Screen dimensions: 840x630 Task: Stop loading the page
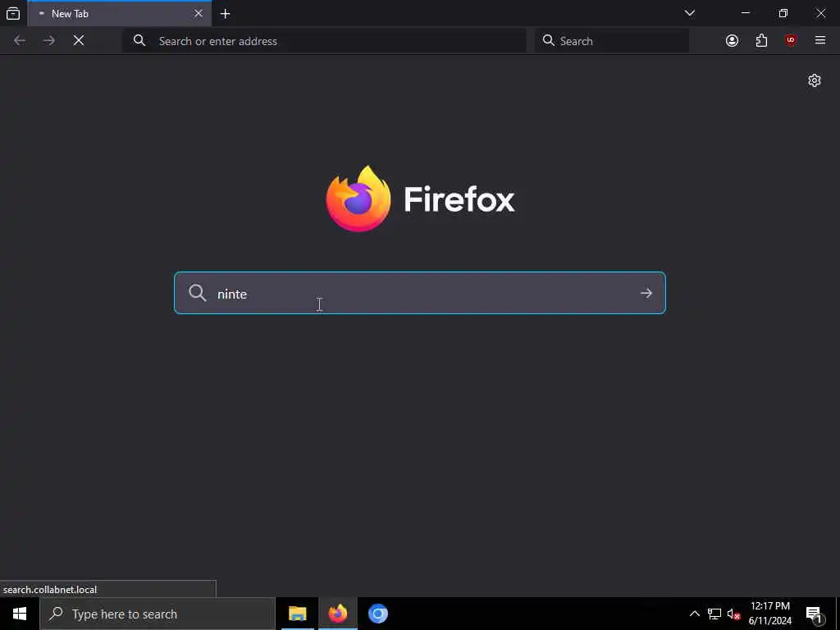[79, 41]
